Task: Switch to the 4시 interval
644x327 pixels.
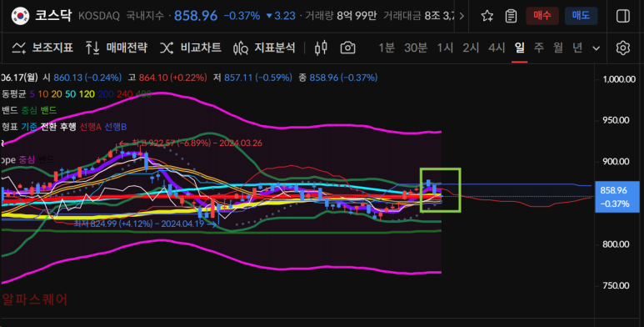Action: [497, 48]
